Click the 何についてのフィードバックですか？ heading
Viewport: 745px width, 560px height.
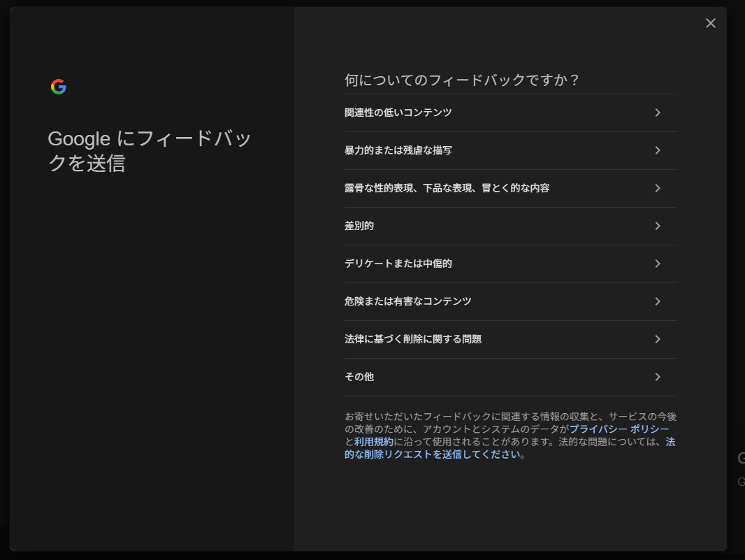click(462, 80)
